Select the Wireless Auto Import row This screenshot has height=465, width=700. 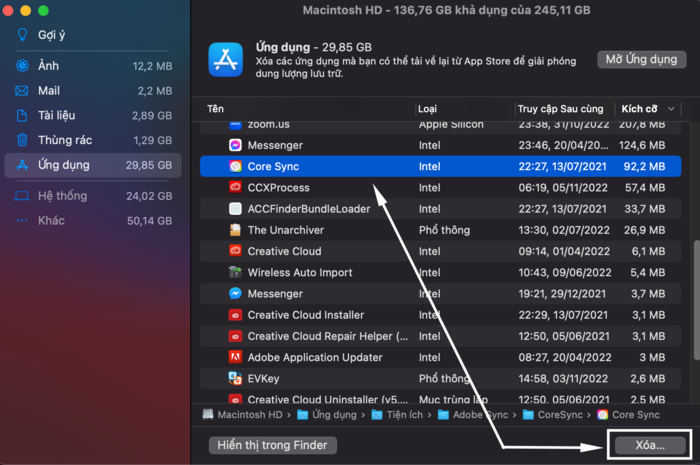pyautogui.click(x=441, y=272)
